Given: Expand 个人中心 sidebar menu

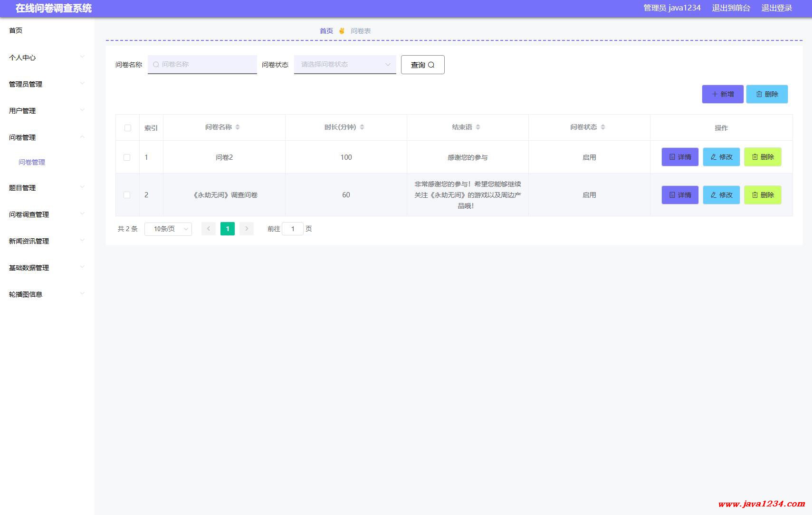Looking at the screenshot, I should pos(47,58).
